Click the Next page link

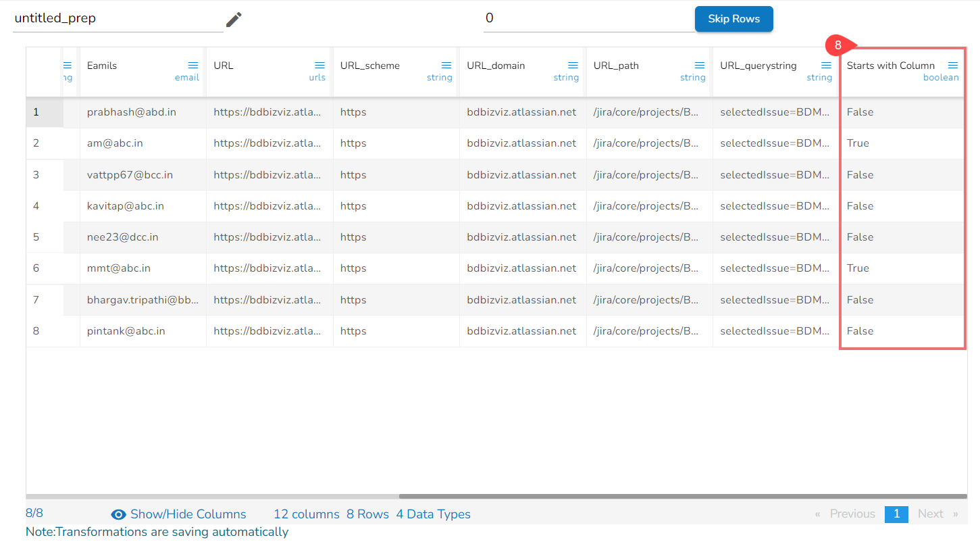(930, 514)
